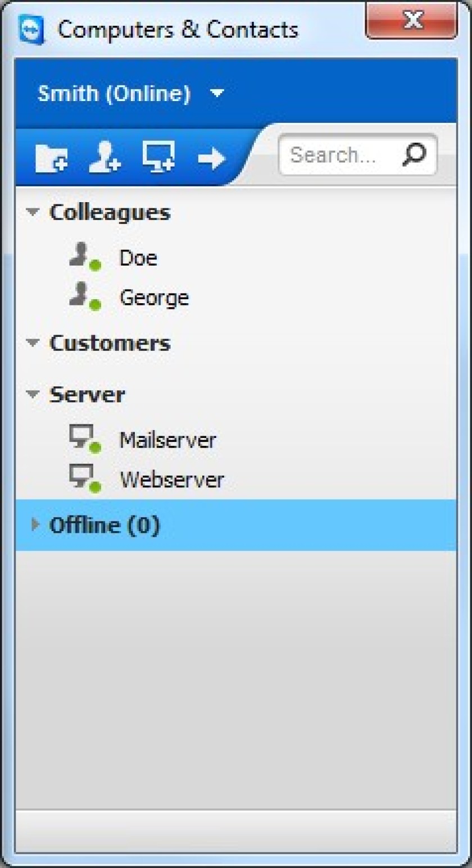Image resolution: width=472 pixels, height=868 pixels.
Task: Click the TeamViewer logo in title bar
Action: (31, 30)
